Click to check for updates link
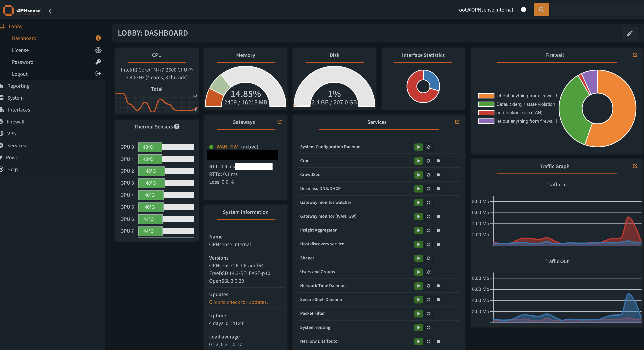The height and width of the screenshot is (350, 644). tap(238, 302)
